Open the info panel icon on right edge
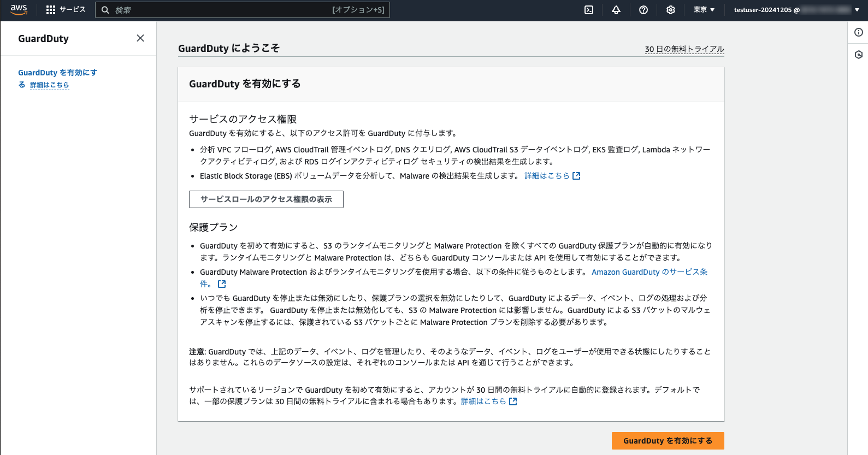This screenshot has width=868, height=455. coord(859,32)
